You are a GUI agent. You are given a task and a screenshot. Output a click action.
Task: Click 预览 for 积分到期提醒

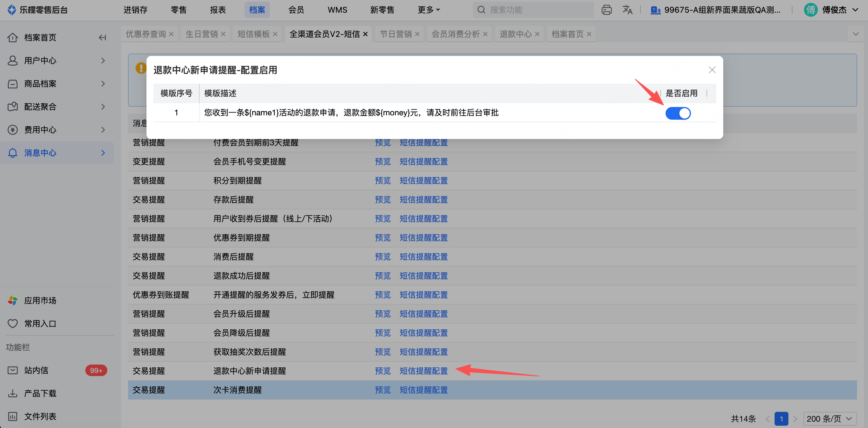pyautogui.click(x=382, y=181)
